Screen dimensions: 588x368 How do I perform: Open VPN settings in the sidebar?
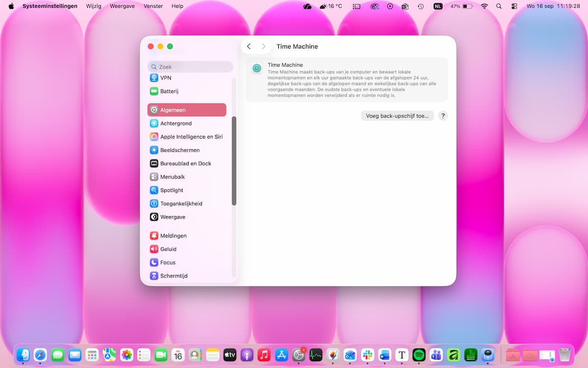click(x=187, y=78)
